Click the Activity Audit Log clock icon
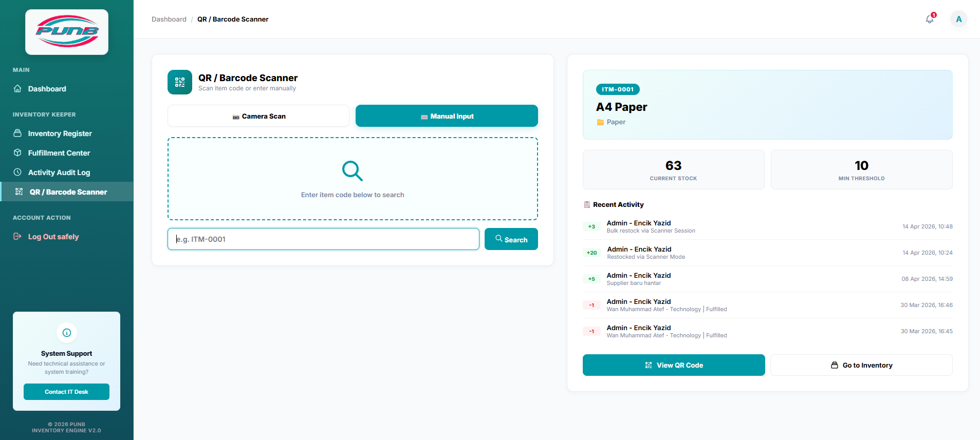 [17, 173]
